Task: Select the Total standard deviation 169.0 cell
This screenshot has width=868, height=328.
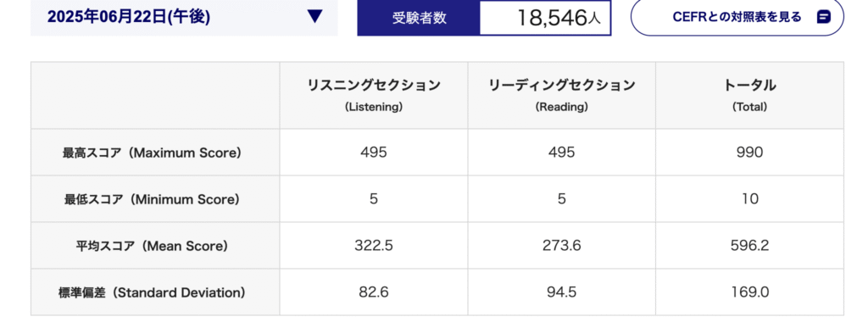Action: coord(750,292)
